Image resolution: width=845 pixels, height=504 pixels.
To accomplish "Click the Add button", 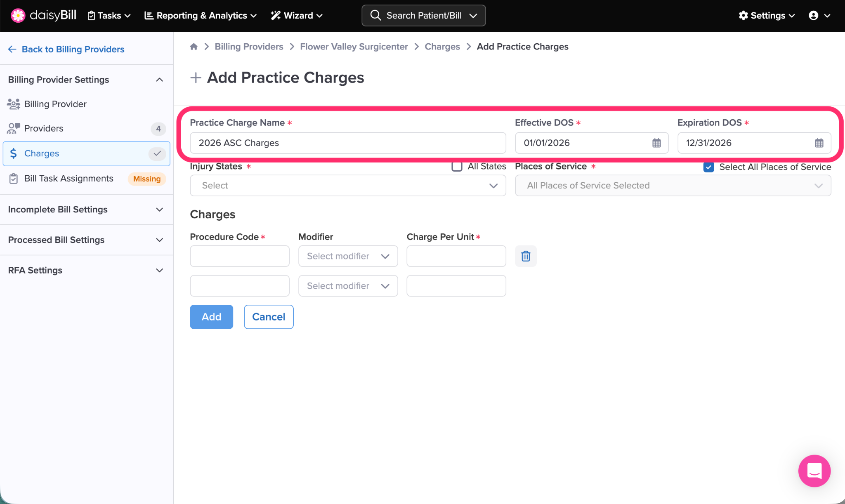I will 211,317.
